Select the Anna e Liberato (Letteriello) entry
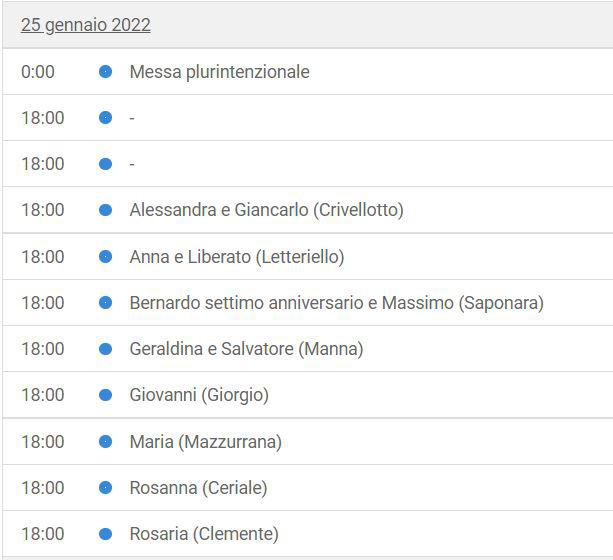The image size is (613, 560). (x=237, y=257)
